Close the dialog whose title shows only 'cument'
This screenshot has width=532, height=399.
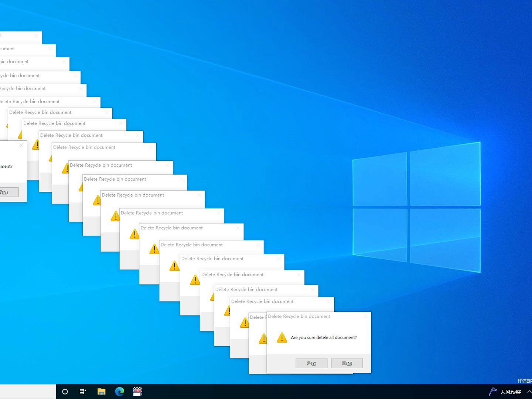[x=50, y=49]
